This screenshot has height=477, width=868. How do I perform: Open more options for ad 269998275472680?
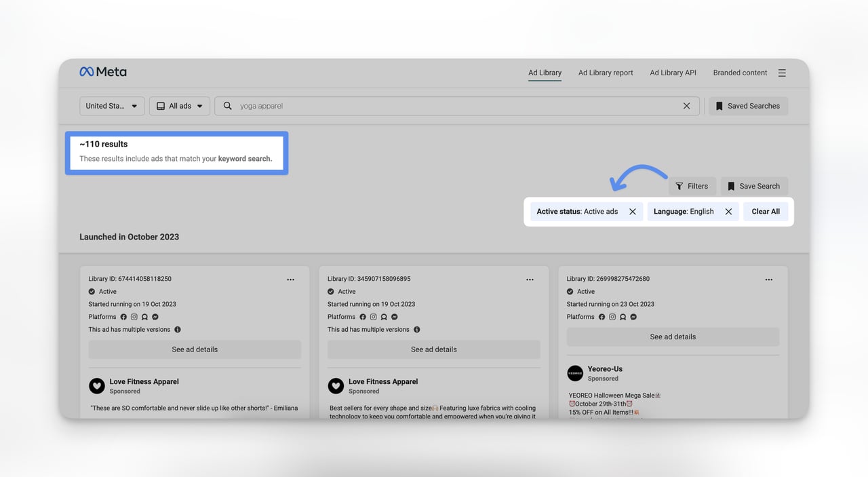tap(768, 280)
